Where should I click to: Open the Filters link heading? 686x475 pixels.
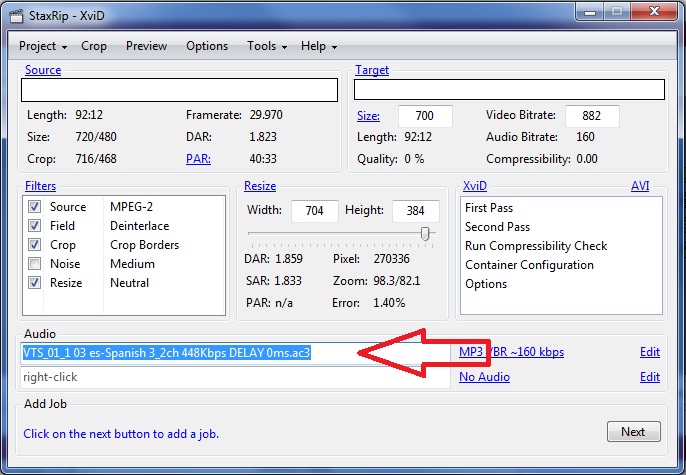tap(40, 186)
